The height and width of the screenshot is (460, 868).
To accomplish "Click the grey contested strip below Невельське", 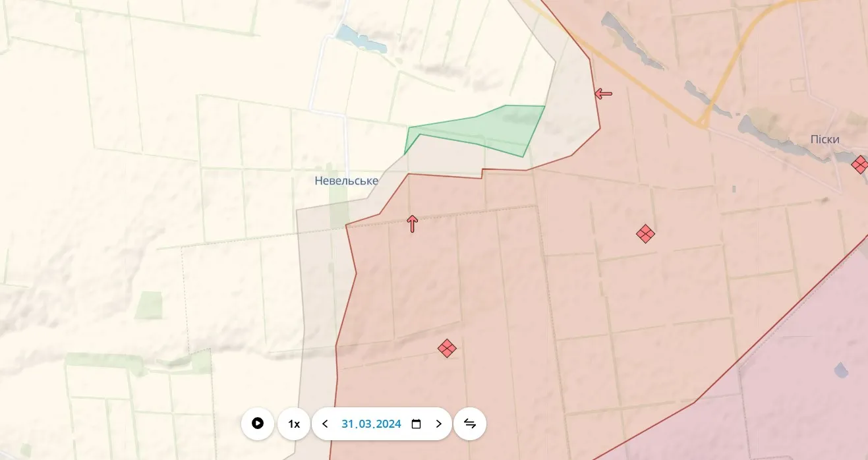I will pyautogui.click(x=316, y=297).
